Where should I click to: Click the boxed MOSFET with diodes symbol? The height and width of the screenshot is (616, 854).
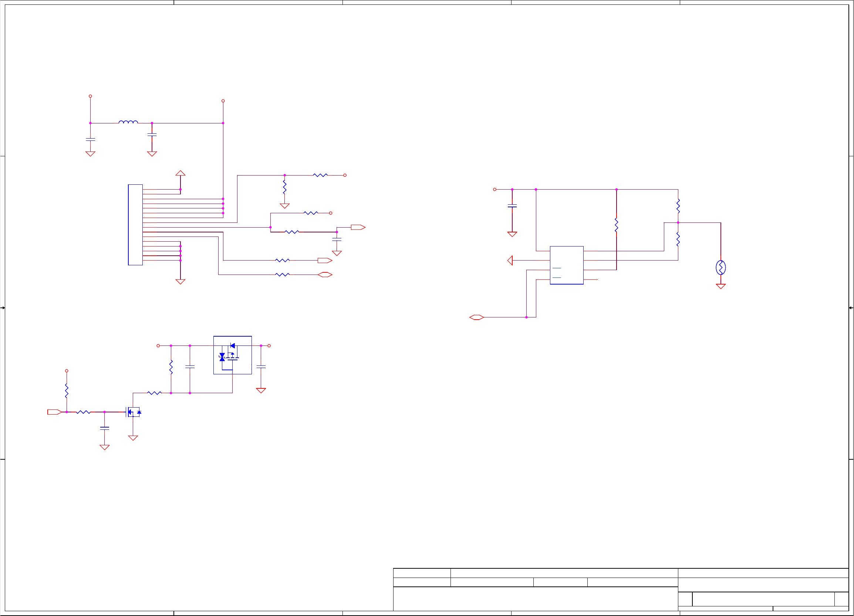click(232, 355)
